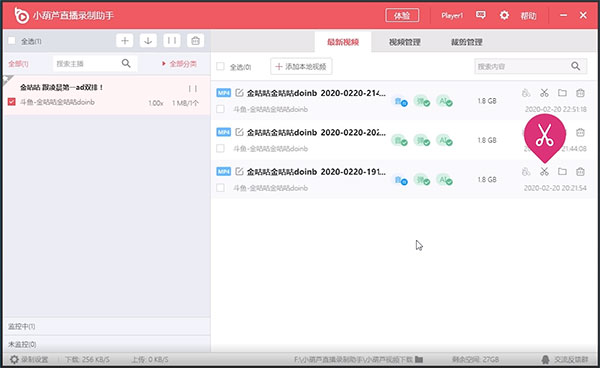The height and width of the screenshot is (368, 600).
Task: Click pause-all icon in left toolbar
Action: pyautogui.click(x=172, y=41)
